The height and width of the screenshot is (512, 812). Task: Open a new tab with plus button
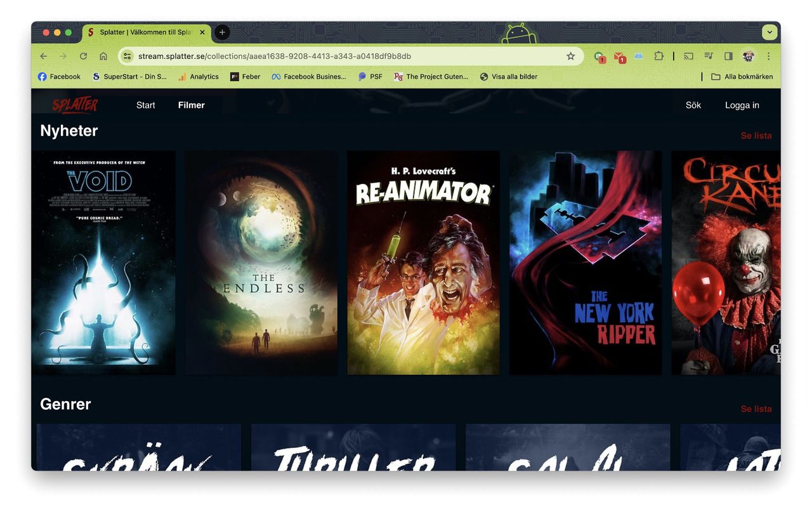tap(222, 32)
